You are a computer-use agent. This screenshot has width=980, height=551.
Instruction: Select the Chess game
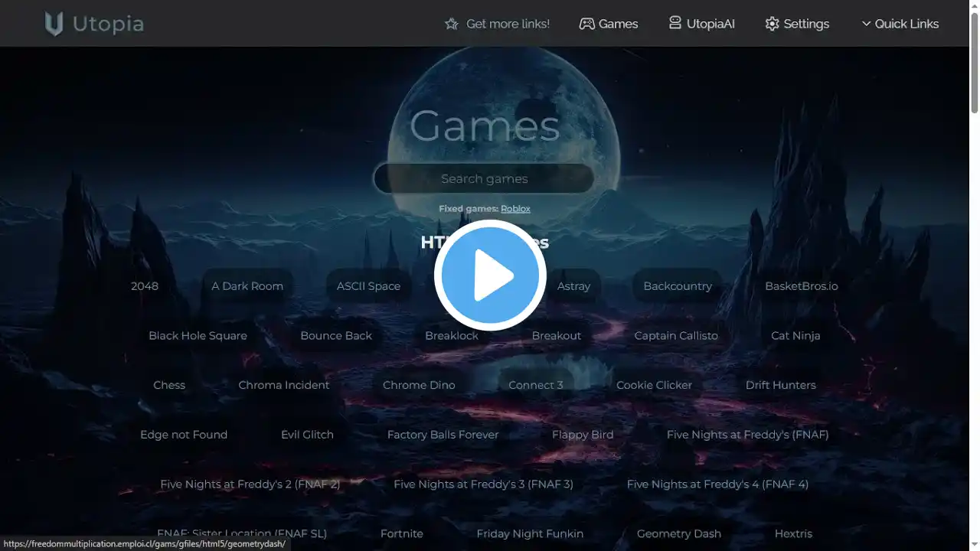coord(169,385)
